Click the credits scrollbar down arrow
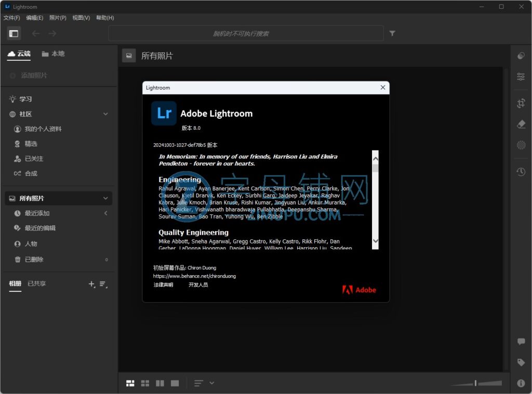The image size is (532, 394). click(x=375, y=241)
